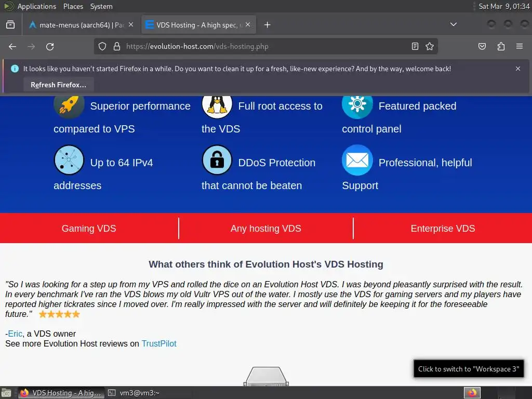The width and height of the screenshot is (532, 399).
Task: Open the extensions puzzle icon
Action: click(501, 46)
